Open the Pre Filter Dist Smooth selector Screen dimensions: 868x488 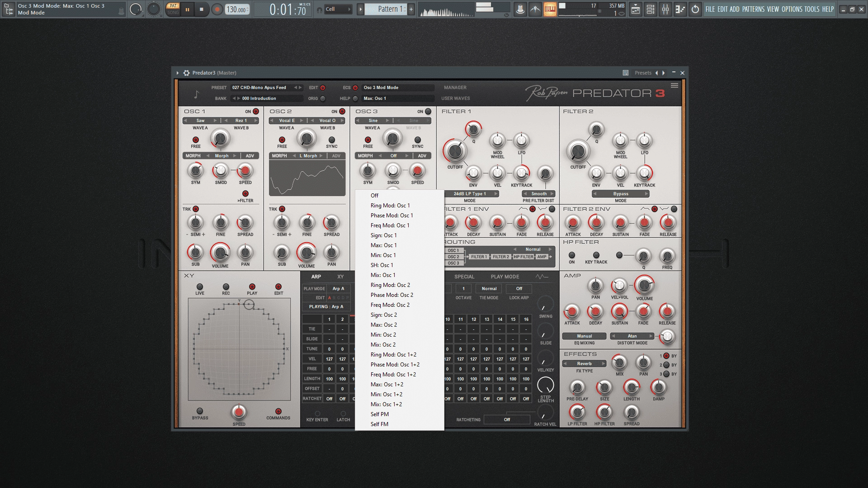pos(539,194)
